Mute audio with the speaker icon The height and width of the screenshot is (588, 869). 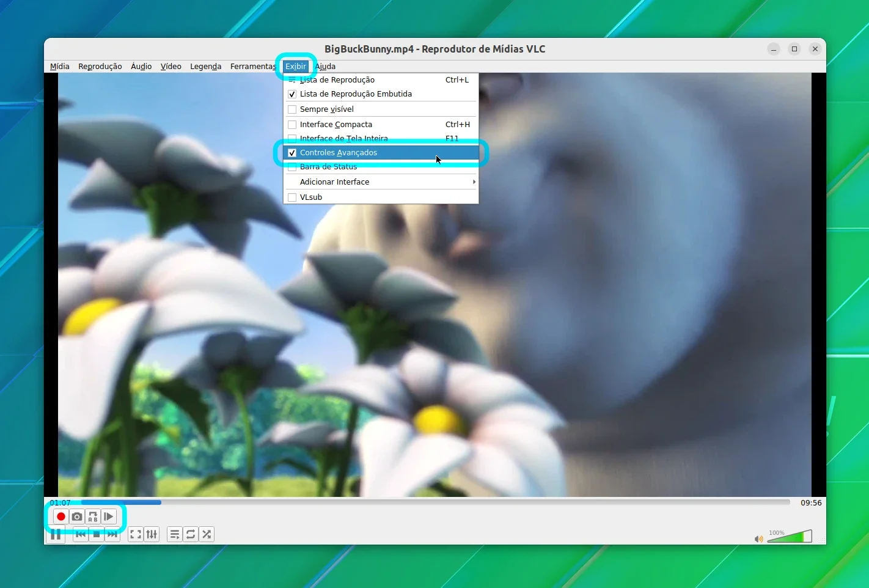coord(758,538)
